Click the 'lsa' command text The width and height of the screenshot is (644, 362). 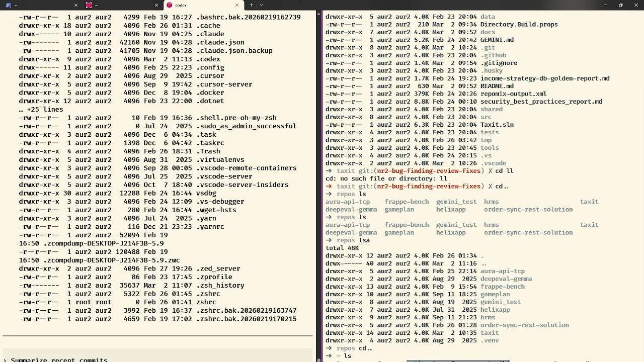(364, 240)
